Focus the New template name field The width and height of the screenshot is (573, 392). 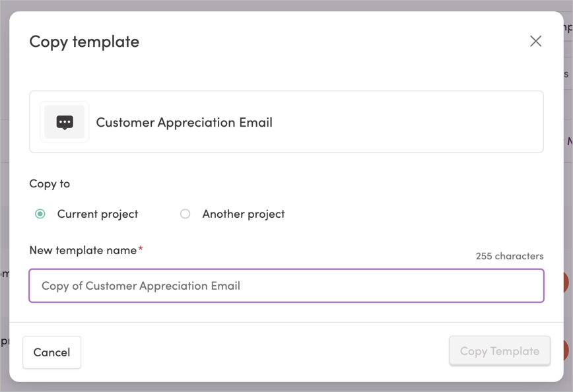(286, 286)
